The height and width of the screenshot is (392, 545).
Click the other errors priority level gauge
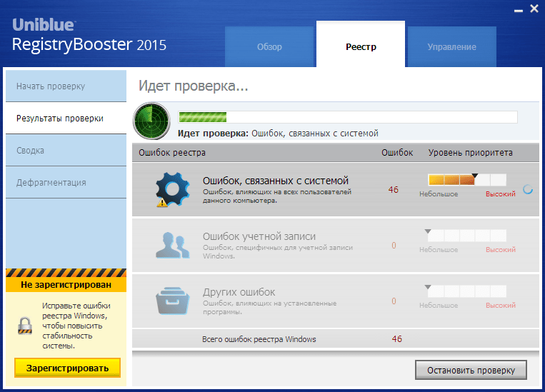[467, 291]
